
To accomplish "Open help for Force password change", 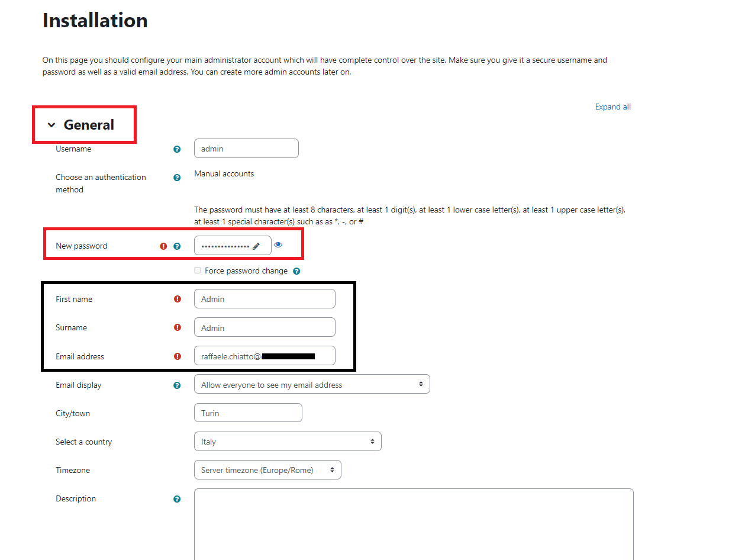I will (x=296, y=271).
